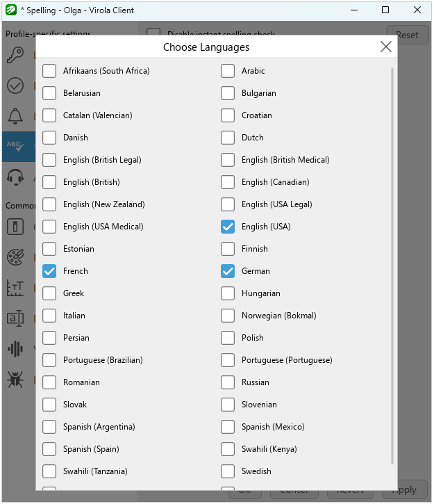The width and height of the screenshot is (434, 504).
Task: Click the Danish label
Action: 76,138
